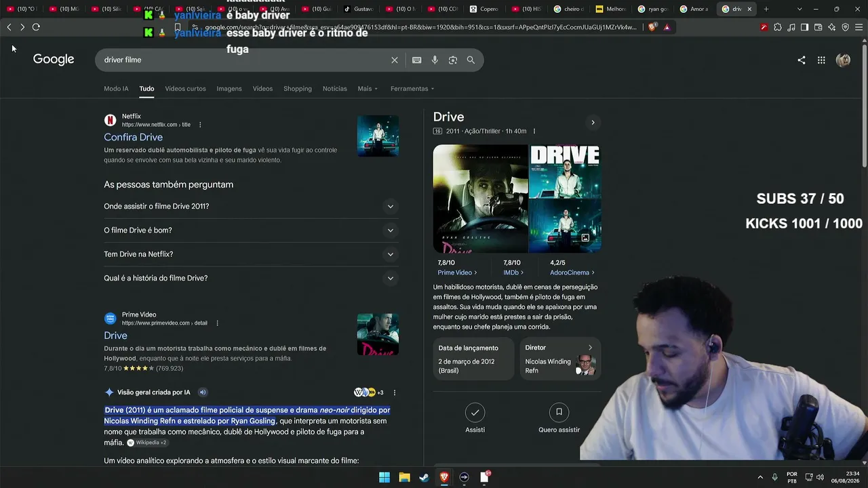Go to the Google logo homepage
Screen dimensions: 868x488
[54, 60]
